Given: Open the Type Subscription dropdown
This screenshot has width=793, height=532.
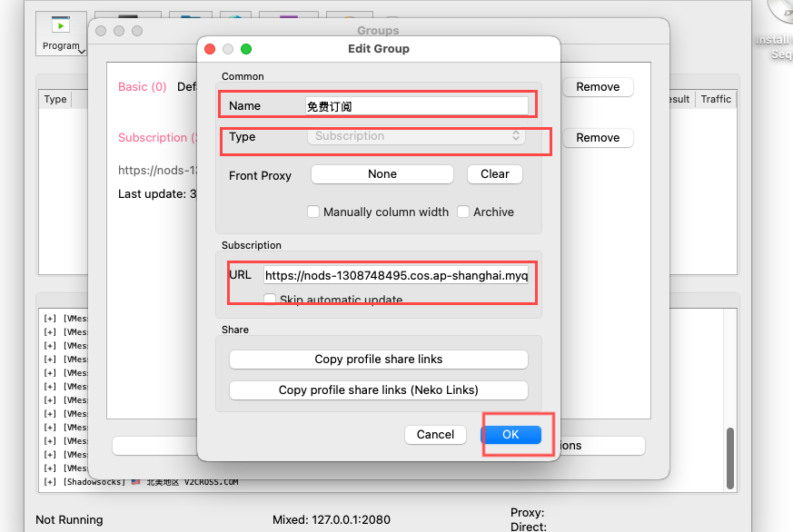Looking at the screenshot, I should click(417, 136).
